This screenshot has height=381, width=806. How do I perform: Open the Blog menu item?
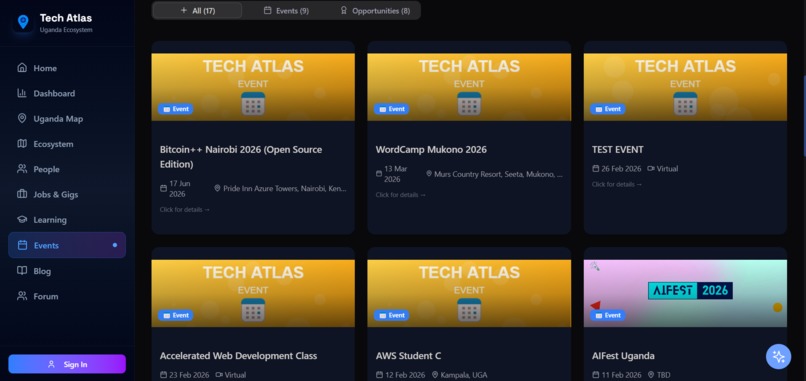click(x=67, y=270)
